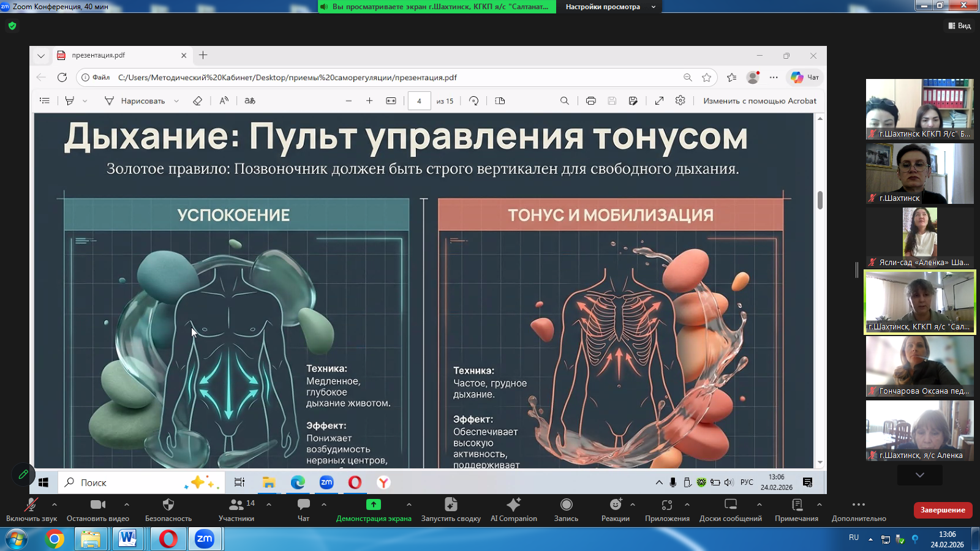Start recording with Запись button
This screenshot has height=551, width=980.
566,509
